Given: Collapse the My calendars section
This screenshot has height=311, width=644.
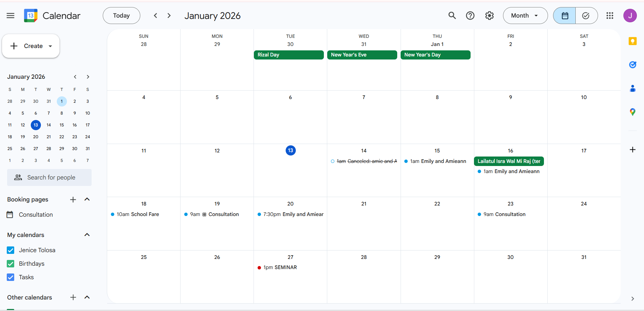Looking at the screenshot, I should pyautogui.click(x=87, y=235).
